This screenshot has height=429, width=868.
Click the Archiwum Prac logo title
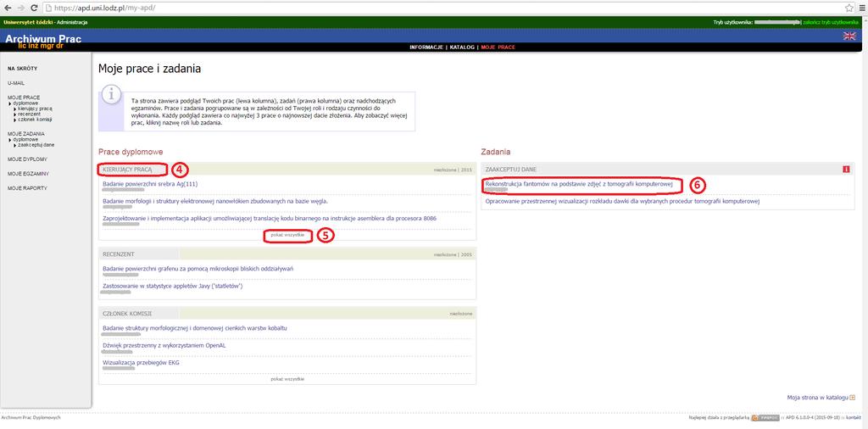pos(42,39)
